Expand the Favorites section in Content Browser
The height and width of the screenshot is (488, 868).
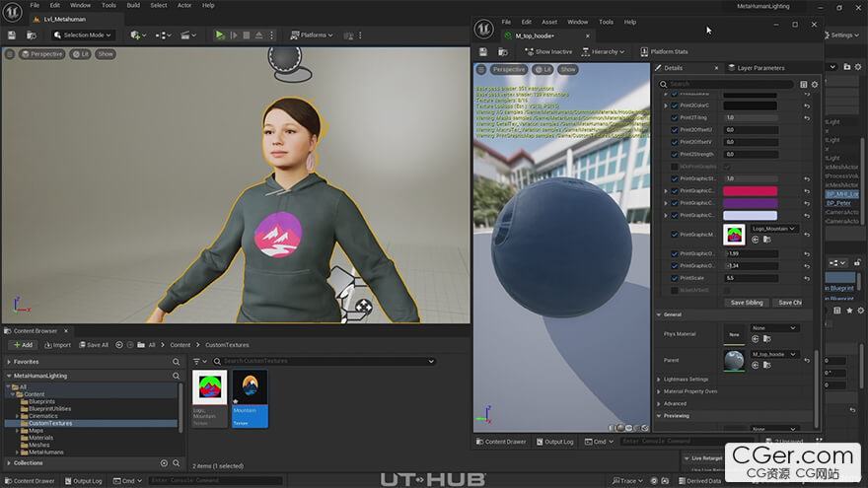coord(9,362)
